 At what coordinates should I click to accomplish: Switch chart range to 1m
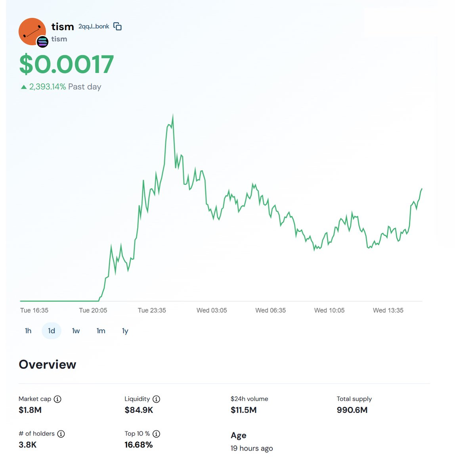(x=101, y=331)
